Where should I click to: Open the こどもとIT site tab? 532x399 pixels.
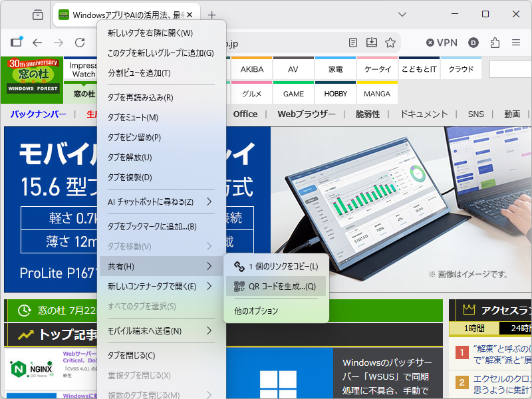(x=419, y=69)
